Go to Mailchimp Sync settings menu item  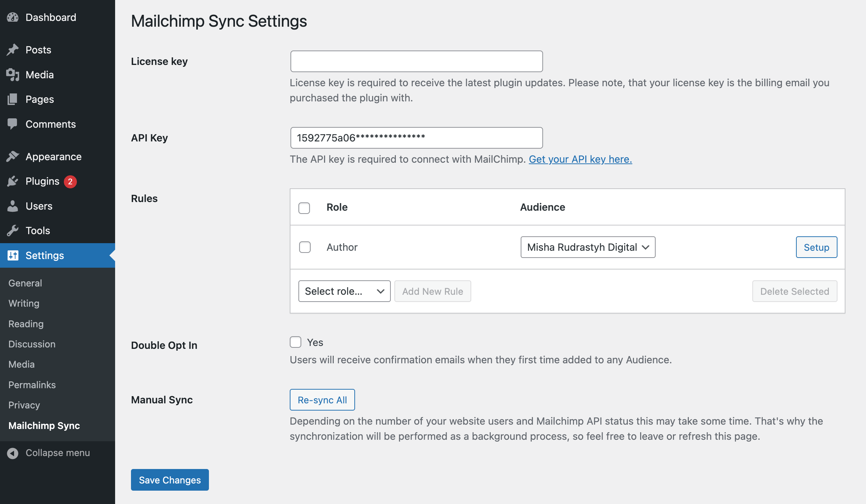point(44,425)
